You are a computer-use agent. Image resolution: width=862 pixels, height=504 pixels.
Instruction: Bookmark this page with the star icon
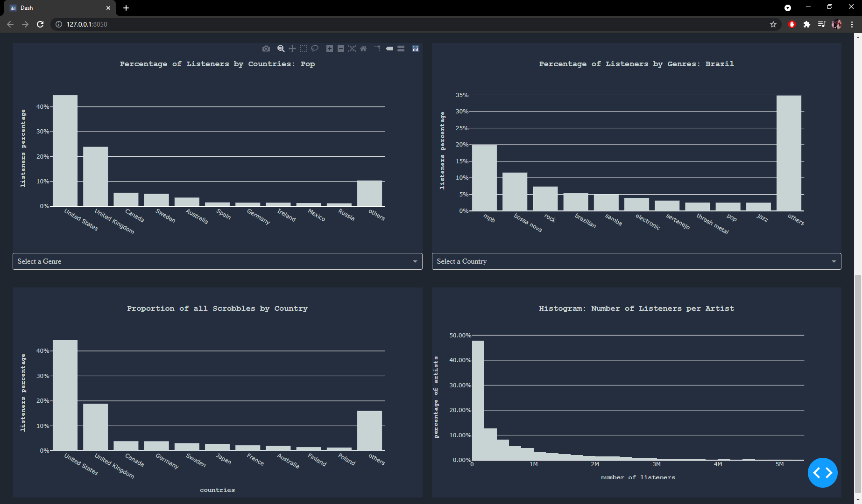(x=773, y=24)
